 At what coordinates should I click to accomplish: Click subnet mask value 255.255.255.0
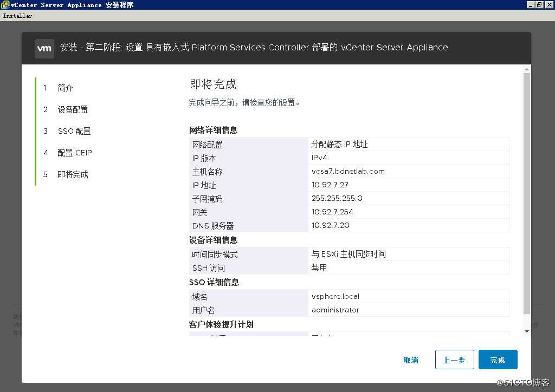click(337, 198)
